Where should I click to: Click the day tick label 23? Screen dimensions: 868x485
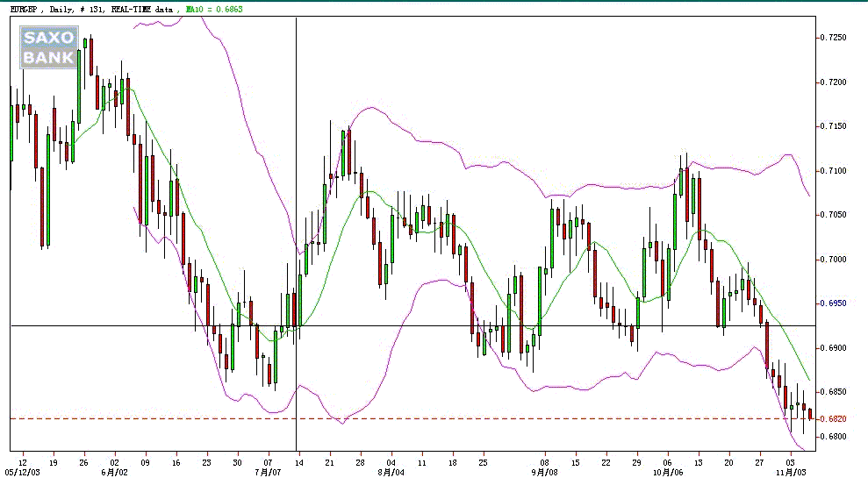point(206,463)
